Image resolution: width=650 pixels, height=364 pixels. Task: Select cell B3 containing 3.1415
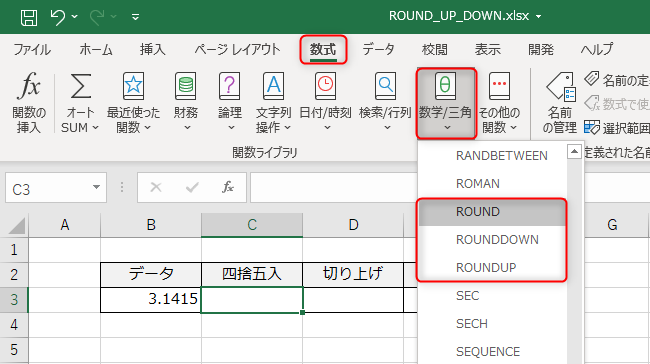(x=151, y=299)
